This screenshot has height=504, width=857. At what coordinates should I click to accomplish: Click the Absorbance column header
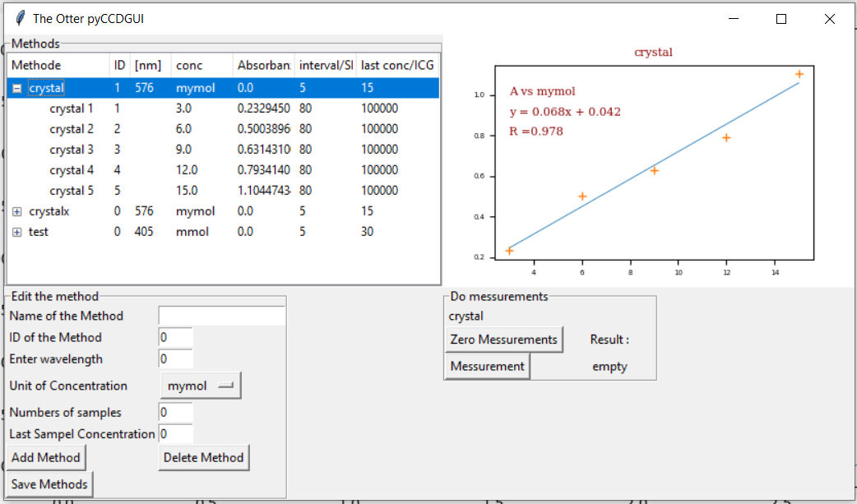(x=263, y=65)
